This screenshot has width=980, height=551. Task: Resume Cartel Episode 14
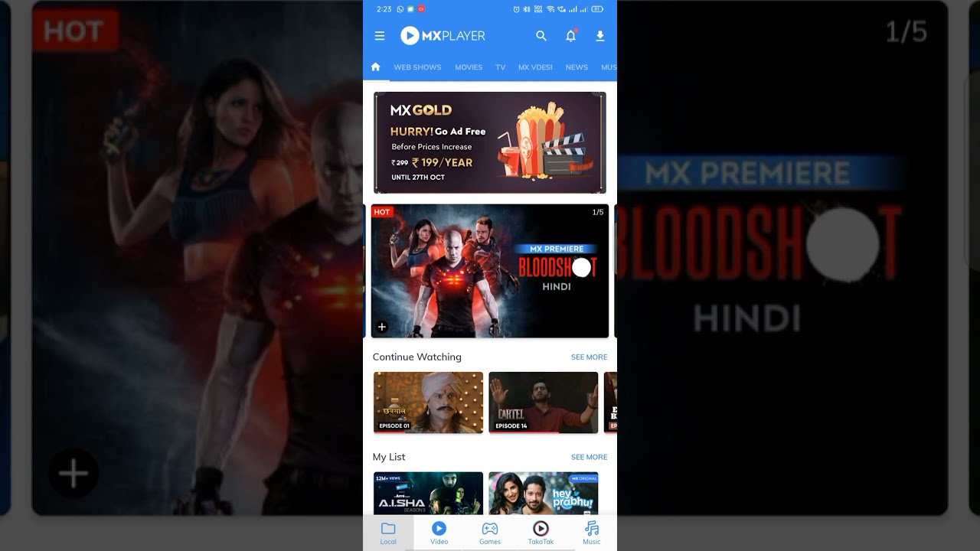[x=543, y=403]
